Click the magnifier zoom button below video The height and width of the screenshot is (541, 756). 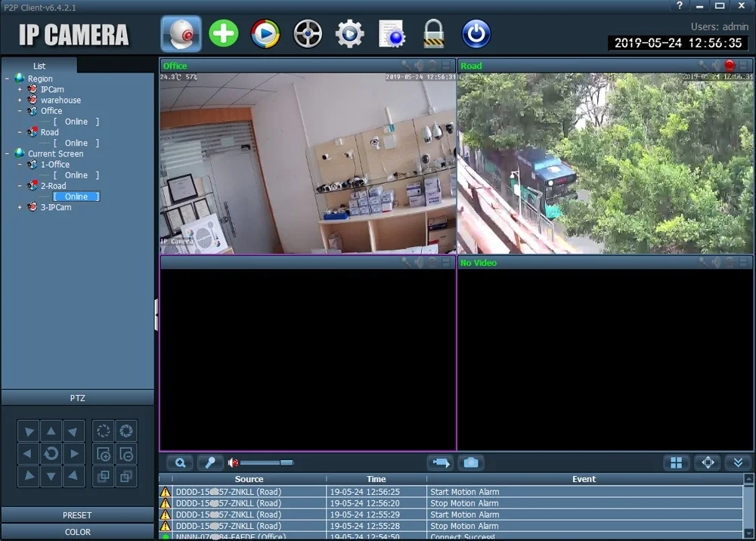tap(181, 462)
